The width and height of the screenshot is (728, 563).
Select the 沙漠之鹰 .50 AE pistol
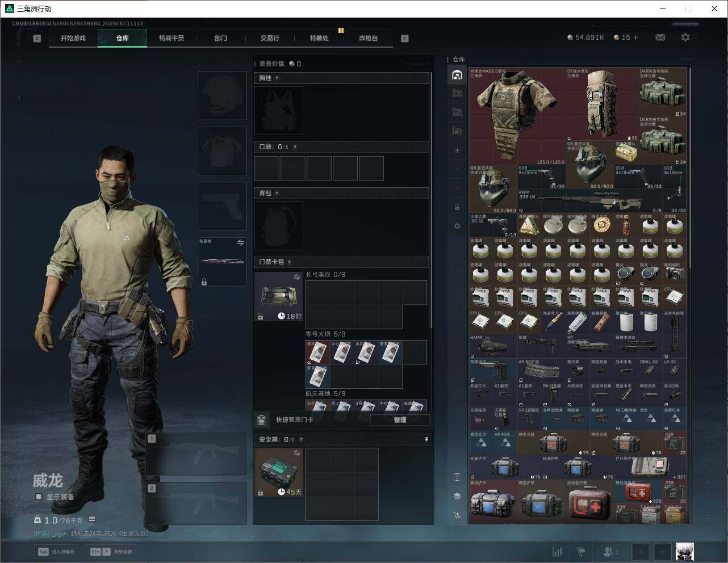click(493, 225)
